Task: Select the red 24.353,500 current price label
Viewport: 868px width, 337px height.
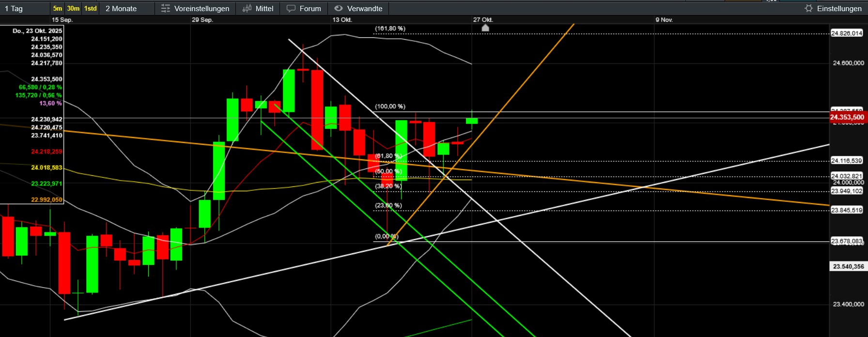Action: 847,117
